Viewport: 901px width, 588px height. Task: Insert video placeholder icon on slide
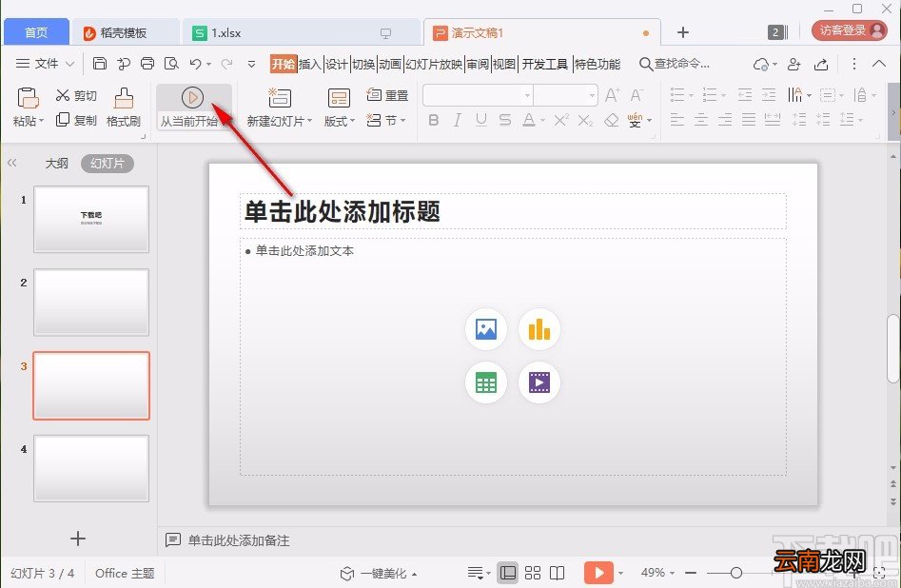(539, 382)
